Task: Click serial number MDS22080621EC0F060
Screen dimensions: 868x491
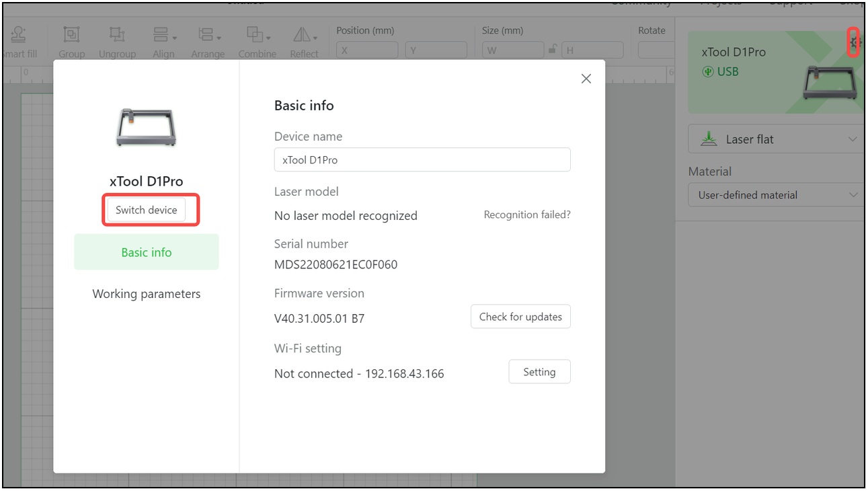Action: 336,265
